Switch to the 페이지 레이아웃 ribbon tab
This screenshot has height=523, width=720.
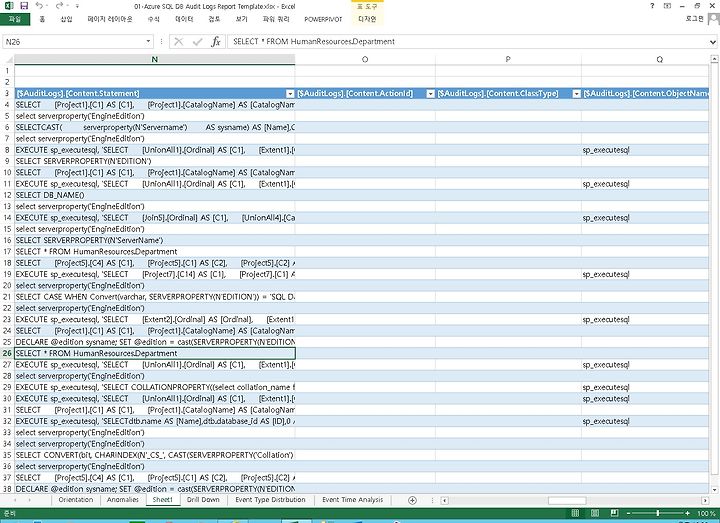[x=110, y=19]
